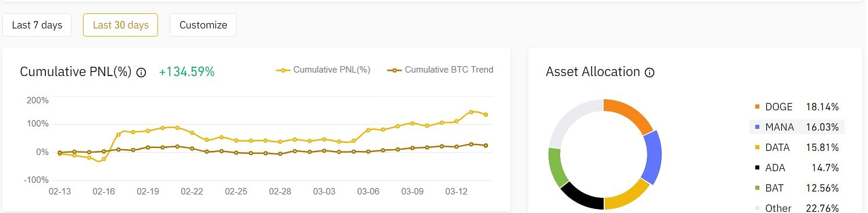Click +134.59% cumulative PNL value
Screen dimensions: 868x213
click(x=187, y=72)
